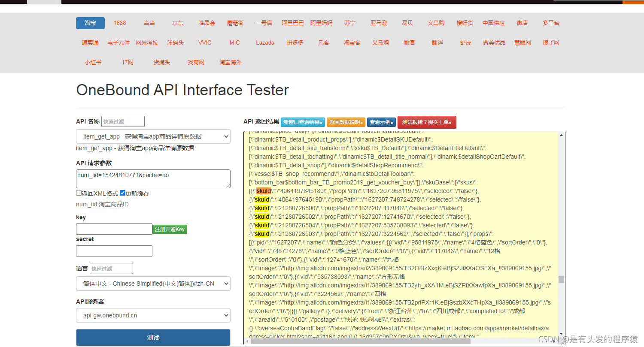Image resolution: width=644 pixels, height=347 pixels.
Task: Click the num_iid:淘宝商品ID hint text
Action: pyautogui.click(x=102, y=204)
